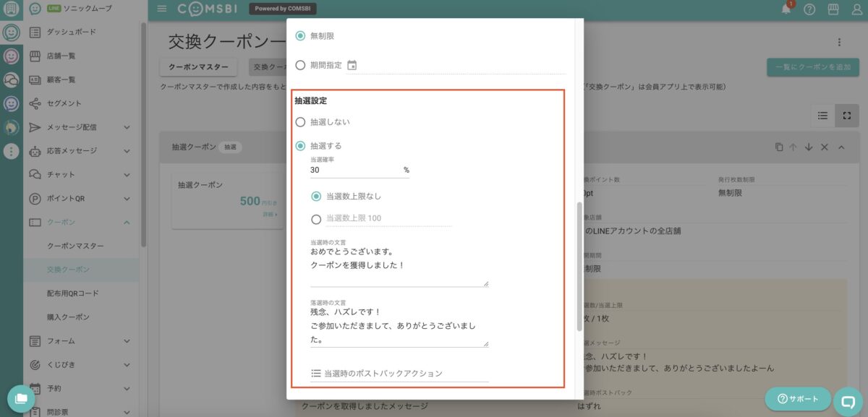Collapse the 抽選クーポン panel chevron
Viewport: 868px width, 417px height.
tap(841, 147)
